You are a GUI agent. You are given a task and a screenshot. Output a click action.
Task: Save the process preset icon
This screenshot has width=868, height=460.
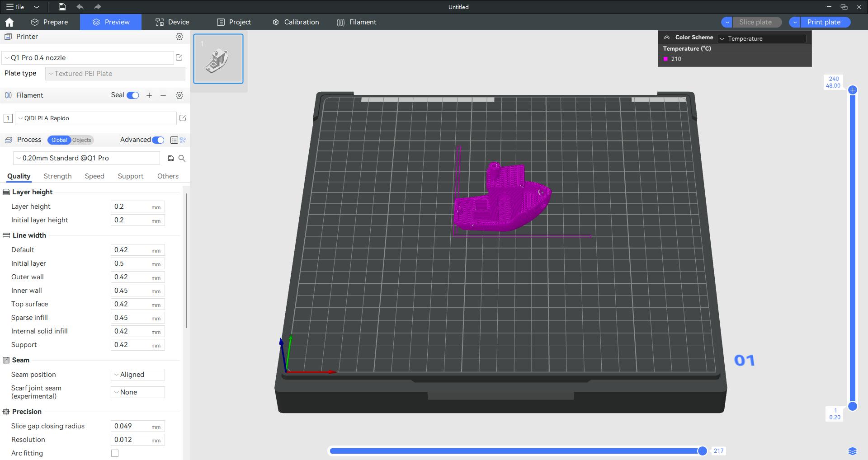pos(171,158)
